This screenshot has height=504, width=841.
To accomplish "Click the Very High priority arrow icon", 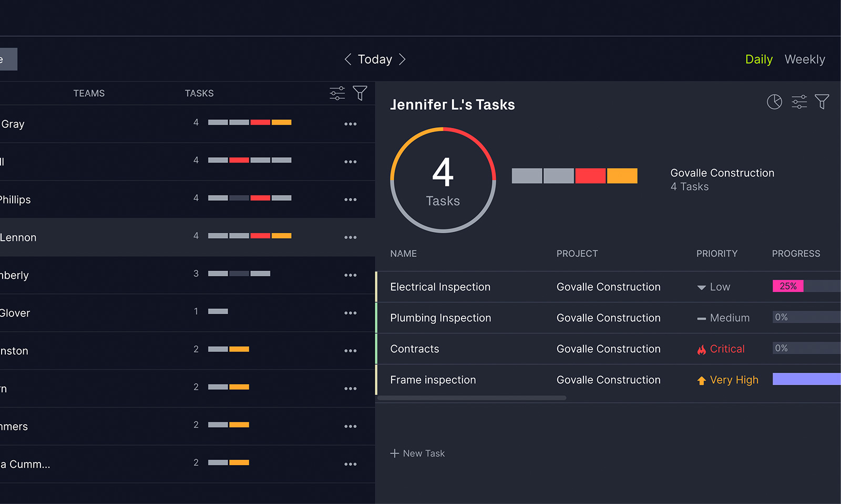I will pyautogui.click(x=702, y=379).
